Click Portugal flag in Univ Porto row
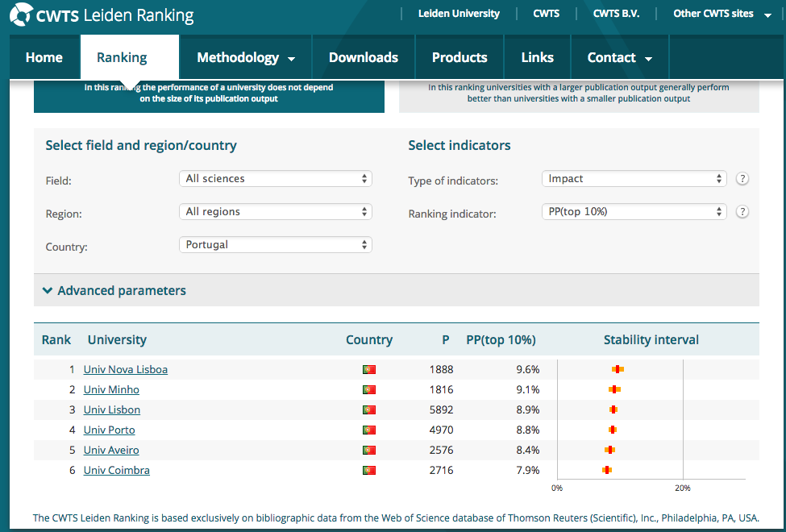The width and height of the screenshot is (786, 532). [369, 430]
